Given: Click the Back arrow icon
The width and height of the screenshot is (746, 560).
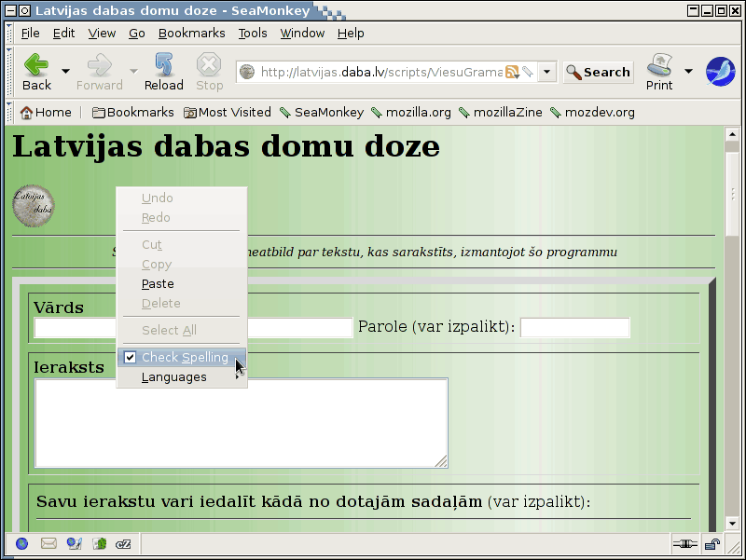Looking at the screenshot, I should tap(36, 64).
